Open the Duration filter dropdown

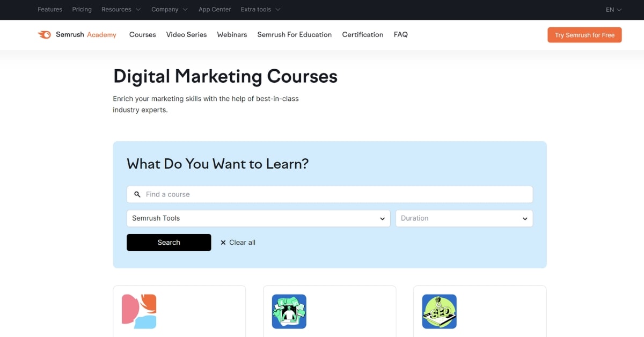coord(464,218)
